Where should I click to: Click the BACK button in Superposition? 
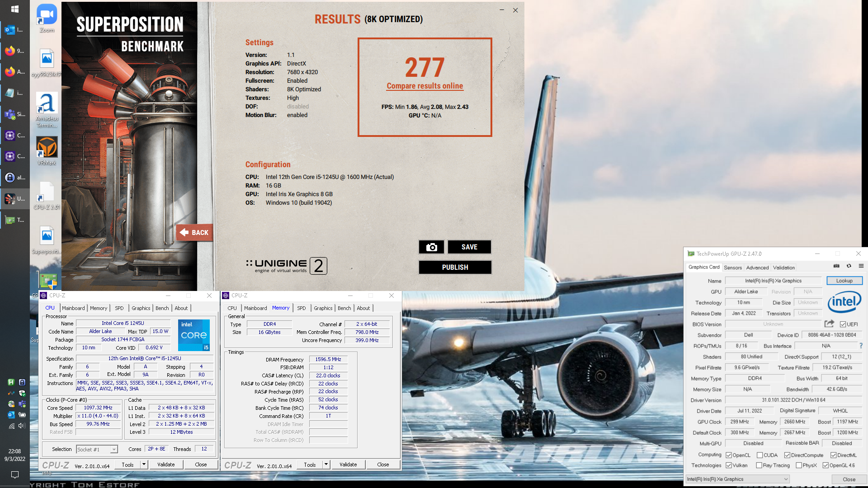click(194, 232)
